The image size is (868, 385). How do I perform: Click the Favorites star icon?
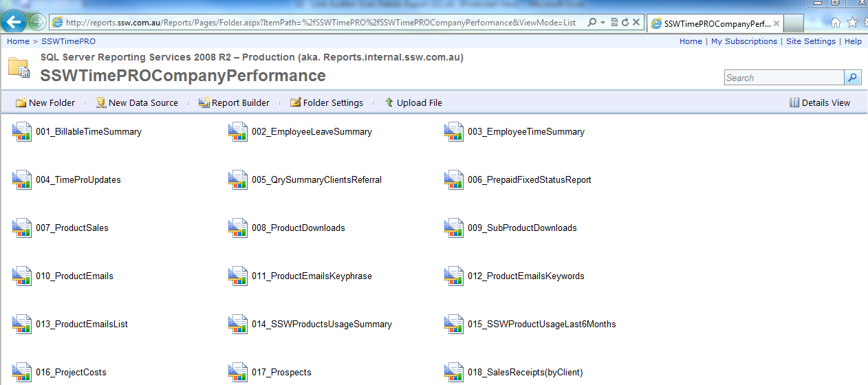(851, 23)
